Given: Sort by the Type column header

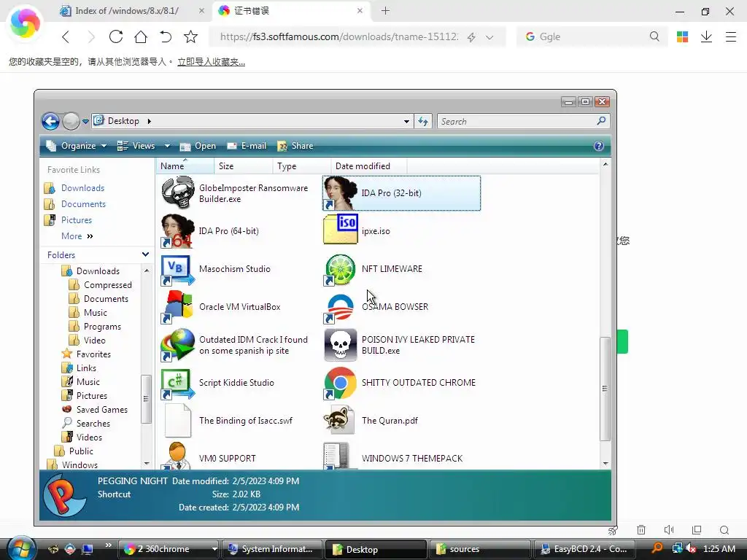Looking at the screenshot, I should click(x=302, y=166).
